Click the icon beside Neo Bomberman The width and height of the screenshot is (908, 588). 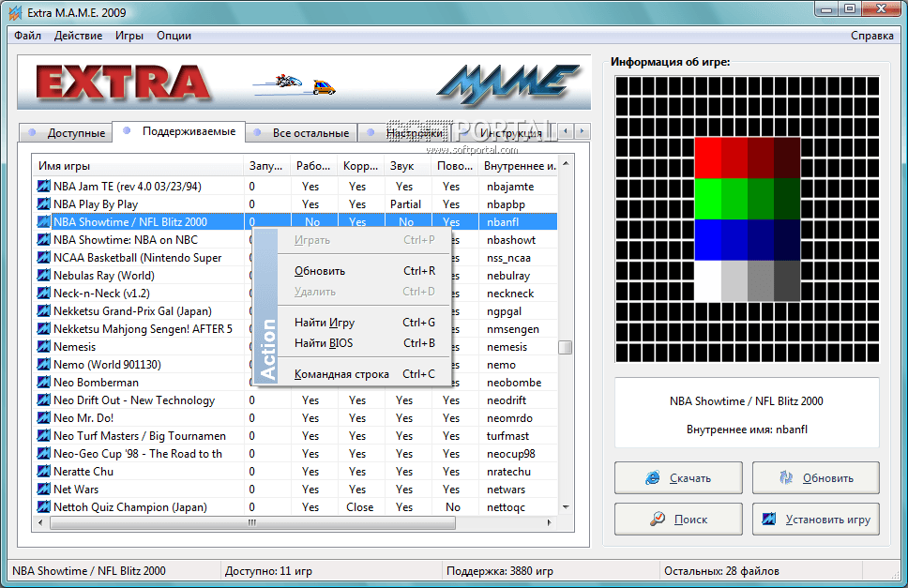click(x=43, y=383)
